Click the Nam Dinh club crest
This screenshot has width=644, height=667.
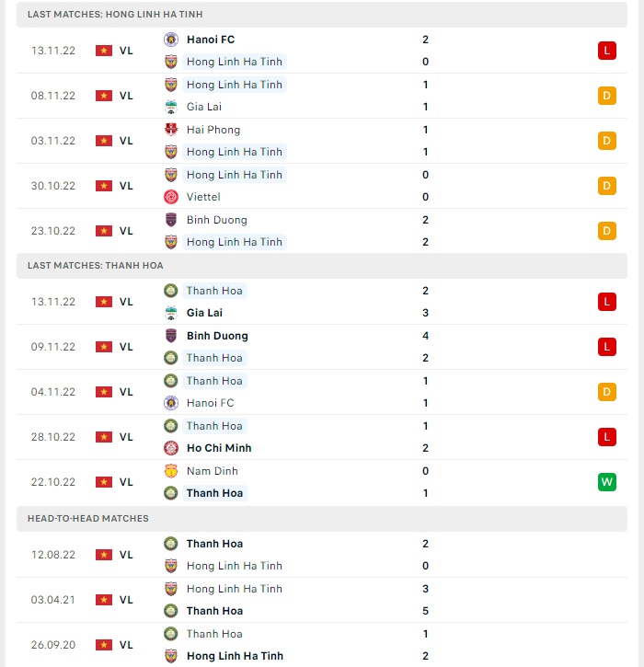(x=171, y=471)
